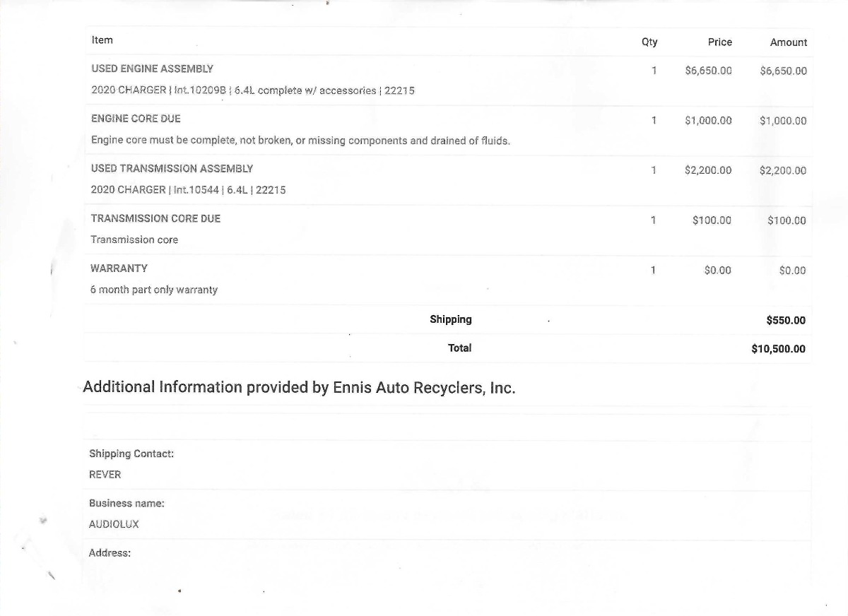Select the WARRANTY row title

[119, 268]
